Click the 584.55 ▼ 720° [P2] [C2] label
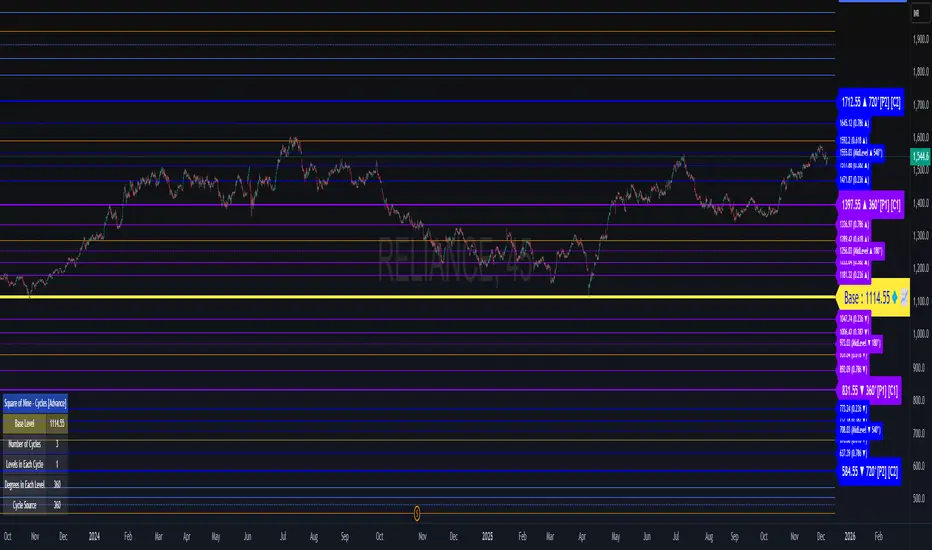 point(870,472)
